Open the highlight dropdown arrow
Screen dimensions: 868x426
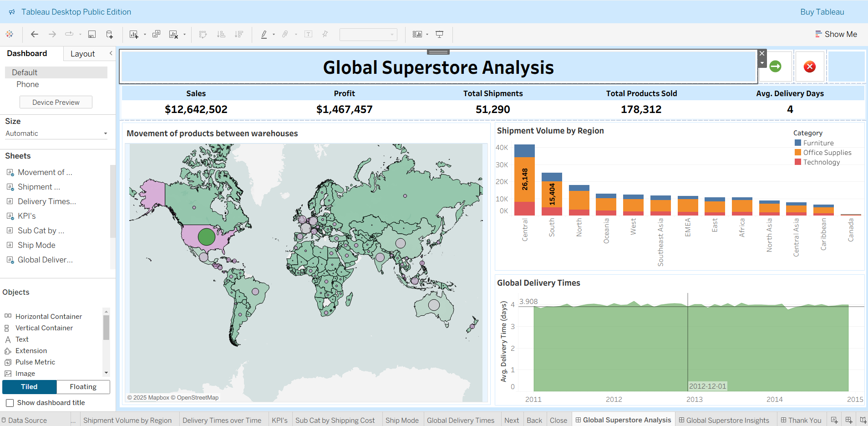tap(274, 34)
